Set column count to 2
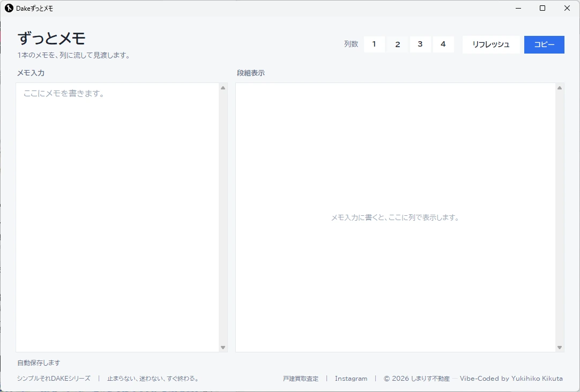Image resolution: width=580 pixels, height=392 pixels. [397, 44]
